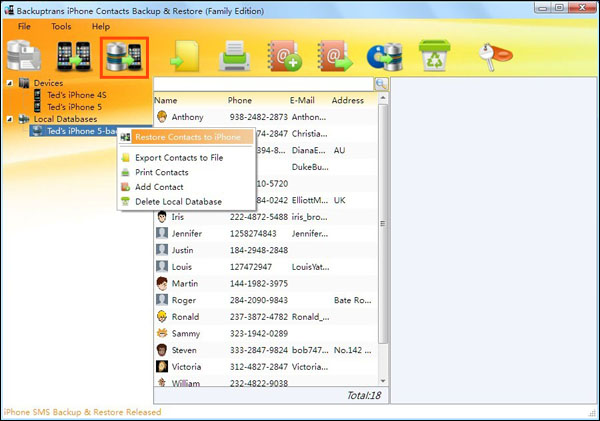Click the address book with green arrow icon
This screenshot has width=600, height=421.
point(334,57)
